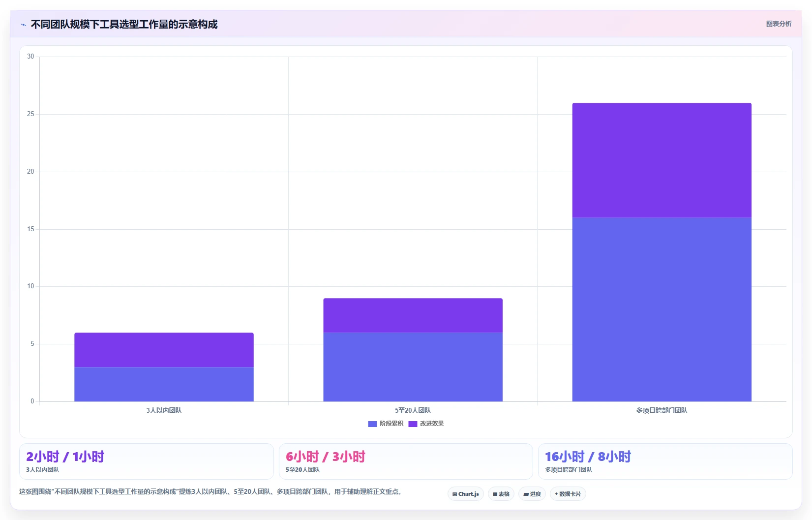The image size is (812, 520).
Task: Click the 6小时 / 3小时 card value
Action: [326, 457]
